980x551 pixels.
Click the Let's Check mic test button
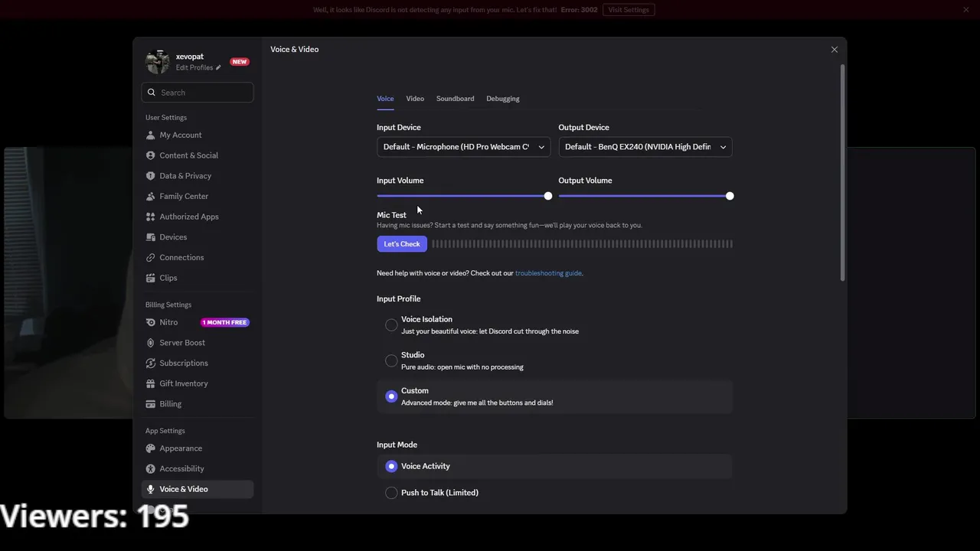tap(402, 244)
